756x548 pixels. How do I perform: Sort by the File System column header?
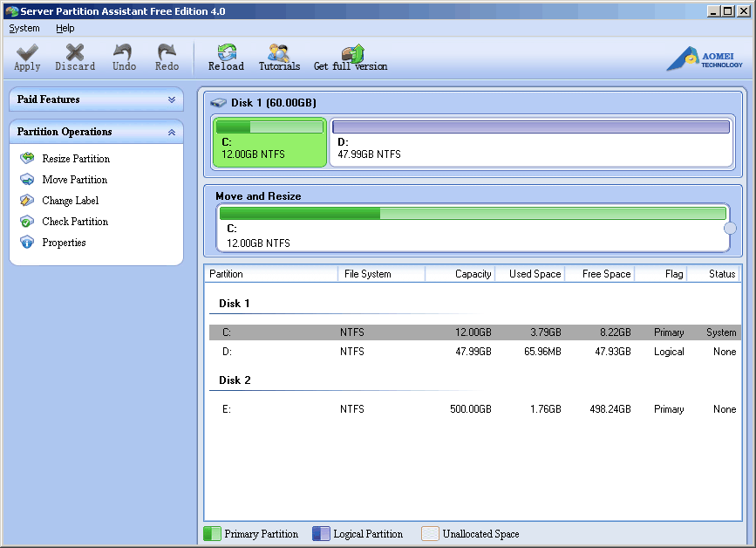(x=381, y=273)
